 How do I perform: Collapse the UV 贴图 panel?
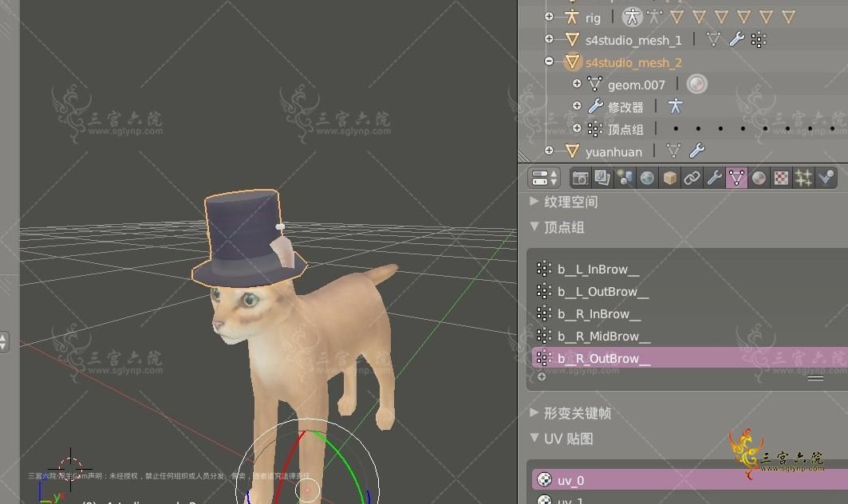pos(534,438)
